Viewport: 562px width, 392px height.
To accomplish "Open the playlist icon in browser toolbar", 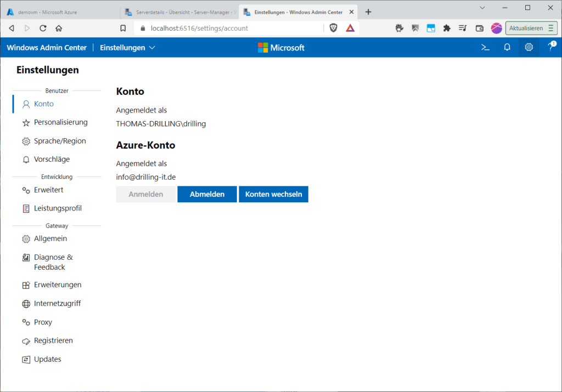I will [463, 28].
